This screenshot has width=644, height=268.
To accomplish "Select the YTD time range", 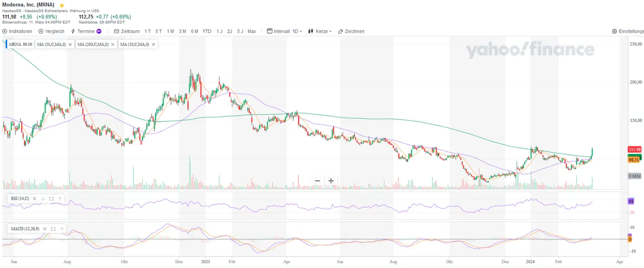I will coord(207,31).
